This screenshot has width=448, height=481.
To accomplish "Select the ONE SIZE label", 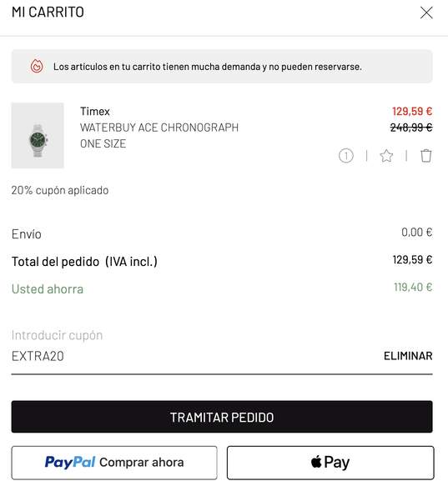I will click(103, 143).
